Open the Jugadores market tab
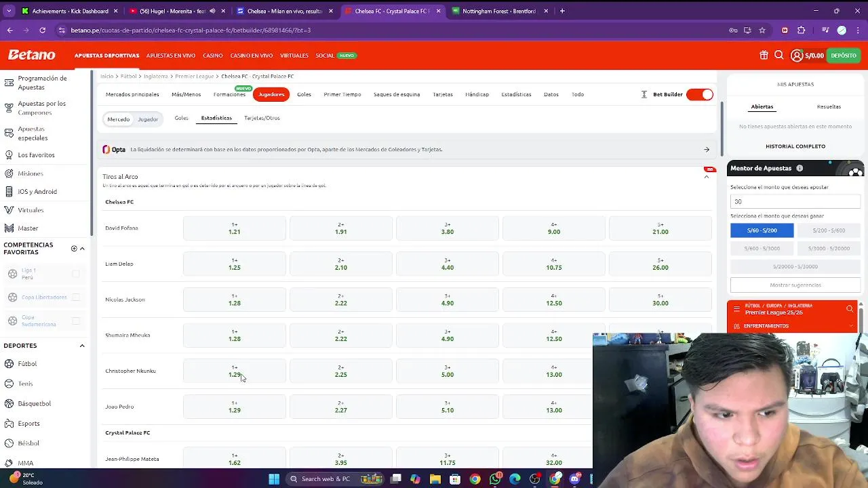868x488 pixels. click(x=271, y=94)
